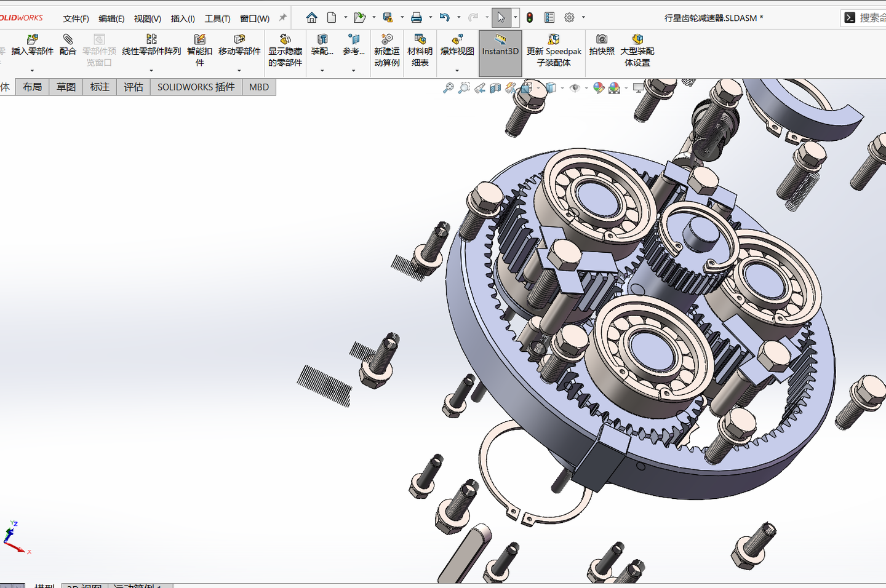Click the Home icon in the top toolbar
Viewport: 886px width, 588px height.
[x=312, y=17]
